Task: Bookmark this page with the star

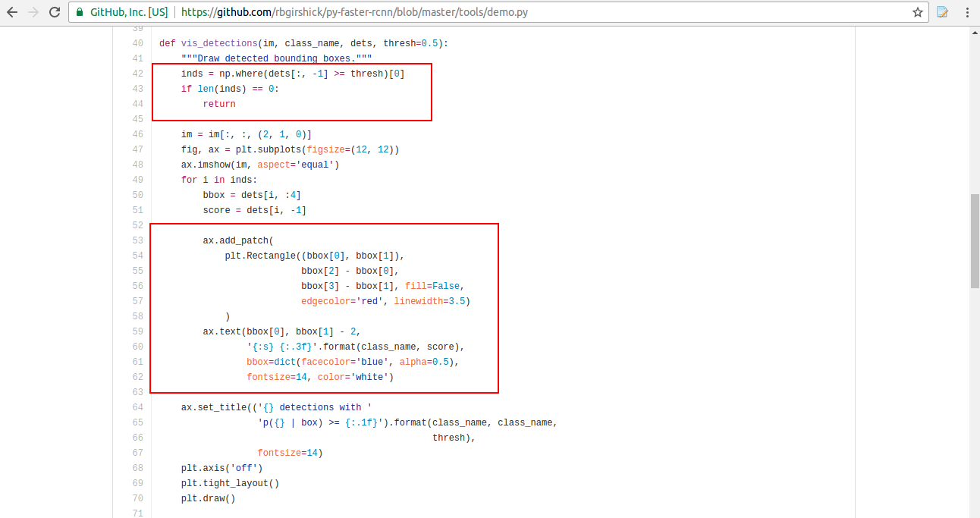Action: coord(917,12)
